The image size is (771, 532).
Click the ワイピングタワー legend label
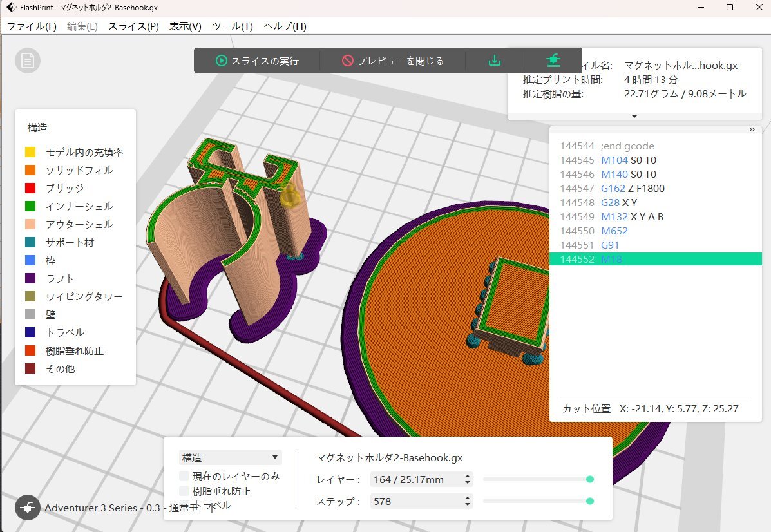coord(84,296)
